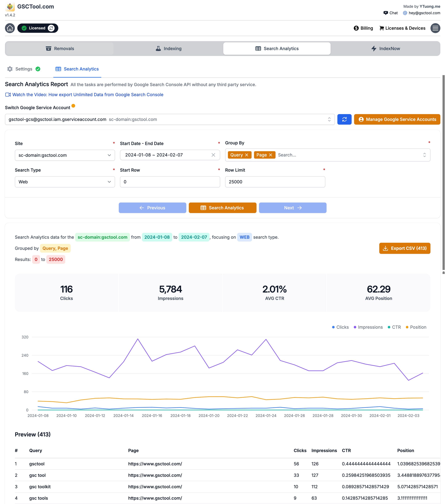Toggle the Clicks series in chart legend
445x504 pixels.
tap(340, 327)
